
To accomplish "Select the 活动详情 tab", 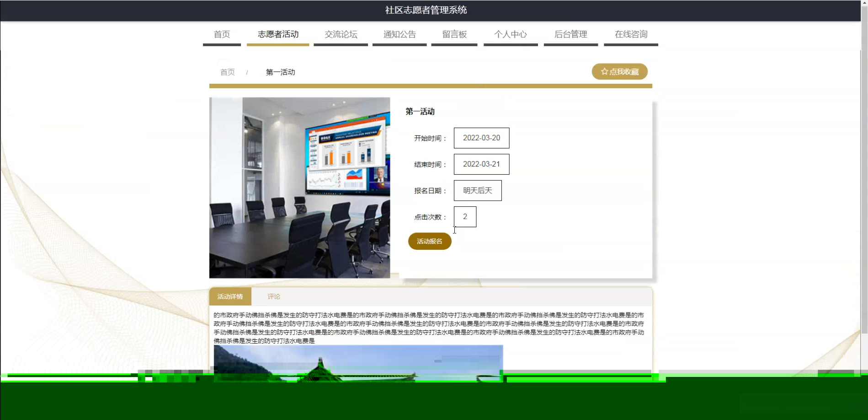I will point(230,296).
